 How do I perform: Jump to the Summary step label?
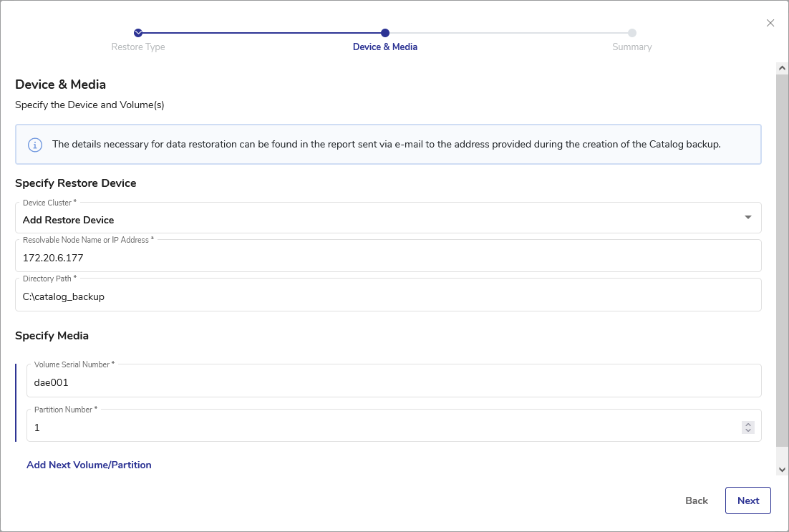click(x=632, y=47)
